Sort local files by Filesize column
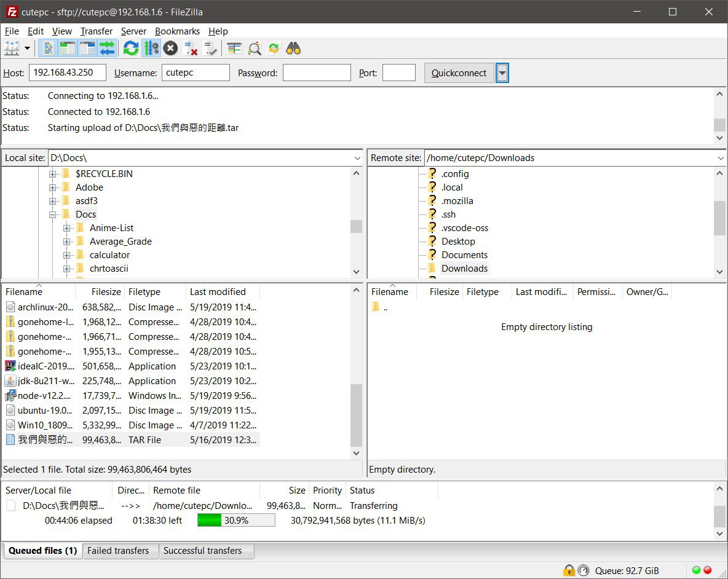The height and width of the screenshot is (579, 728). click(100, 292)
